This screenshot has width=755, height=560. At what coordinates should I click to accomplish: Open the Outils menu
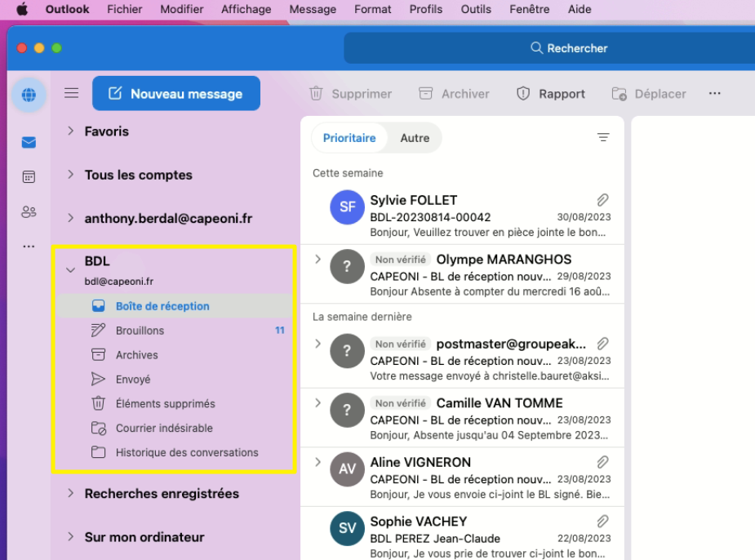click(476, 9)
